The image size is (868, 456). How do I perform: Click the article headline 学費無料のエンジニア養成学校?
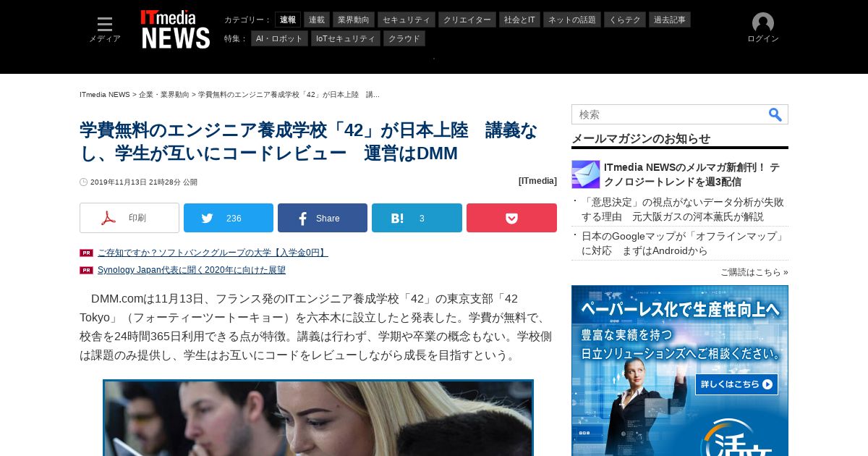click(x=309, y=142)
